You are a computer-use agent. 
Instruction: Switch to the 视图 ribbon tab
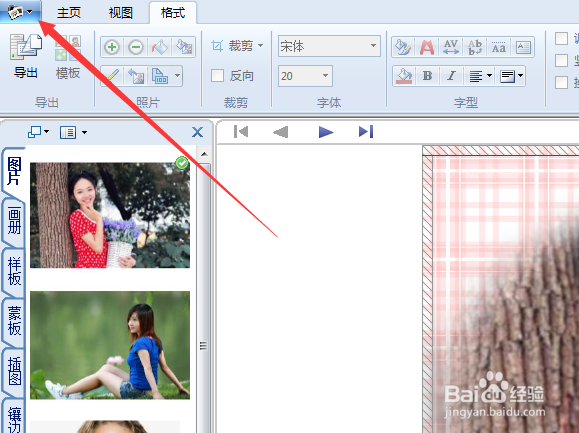pos(120,13)
